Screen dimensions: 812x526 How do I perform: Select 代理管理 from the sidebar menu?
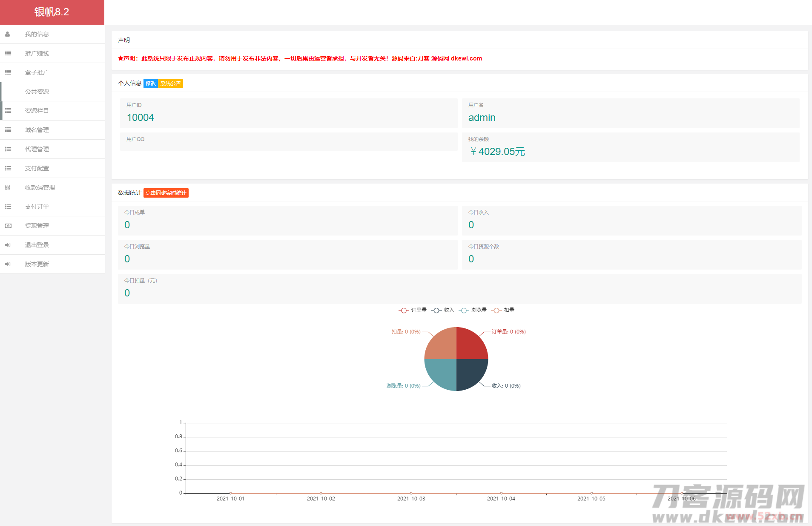pyautogui.click(x=37, y=149)
